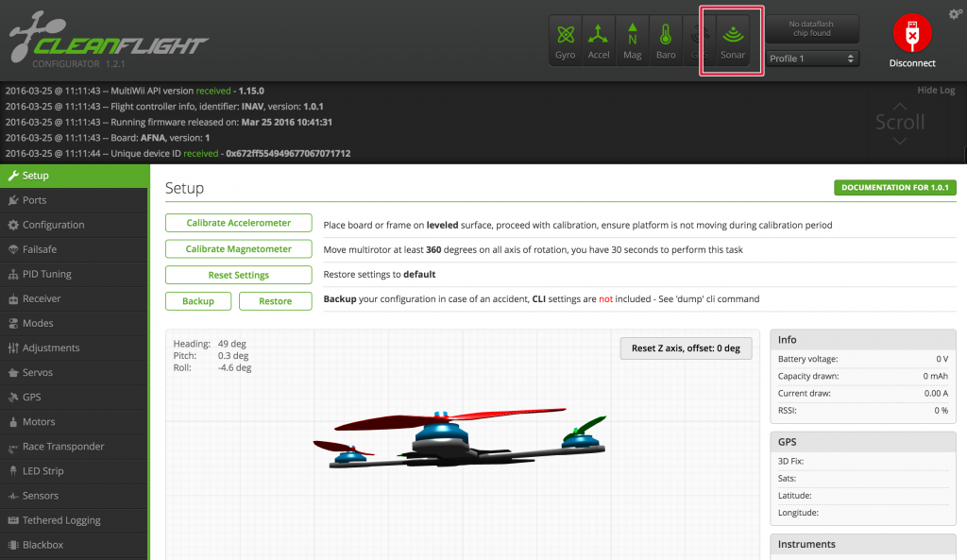This screenshot has width=967, height=560.
Task: Toggle Motors view in sidebar
Action: (38, 421)
